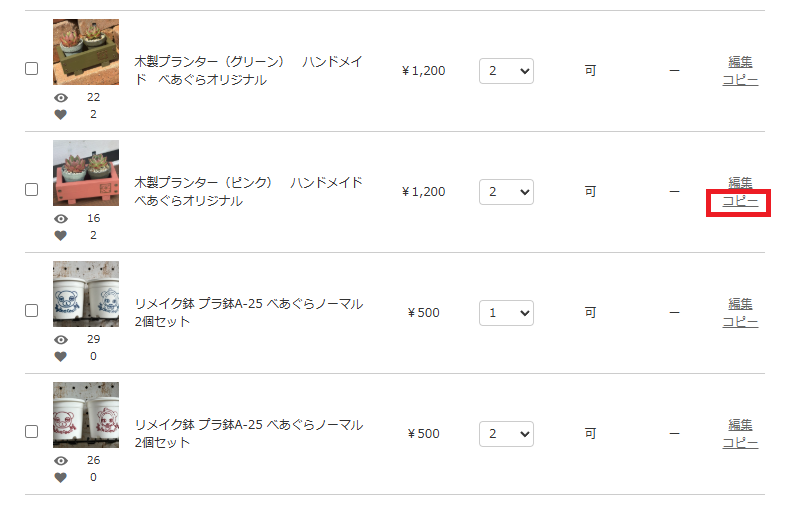Click 編集 for the green wooden planter
The height and width of the screenshot is (507, 785).
pos(740,62)
